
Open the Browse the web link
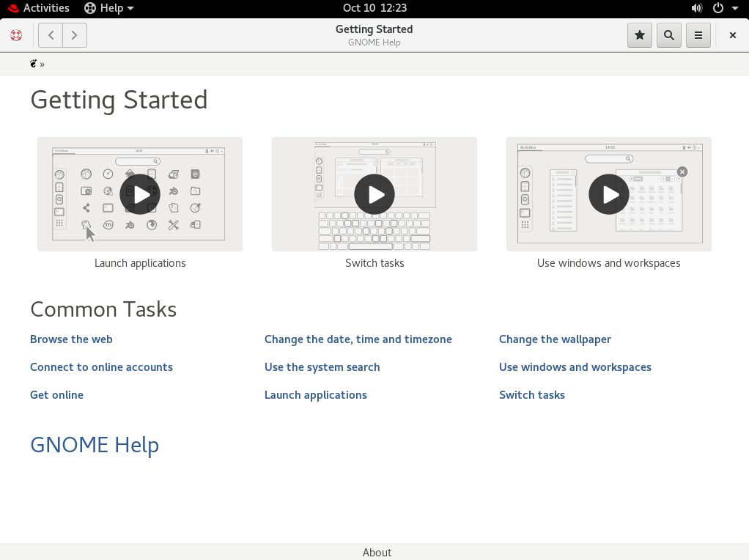[x=71, y=339]
